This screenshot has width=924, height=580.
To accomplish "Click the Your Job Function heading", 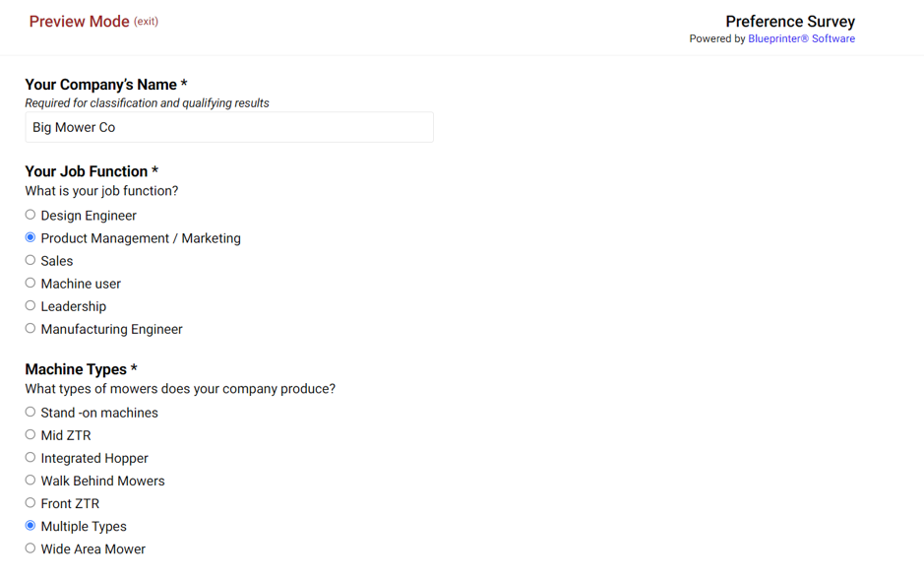I will pyautogui.click(x=92, y=171).
